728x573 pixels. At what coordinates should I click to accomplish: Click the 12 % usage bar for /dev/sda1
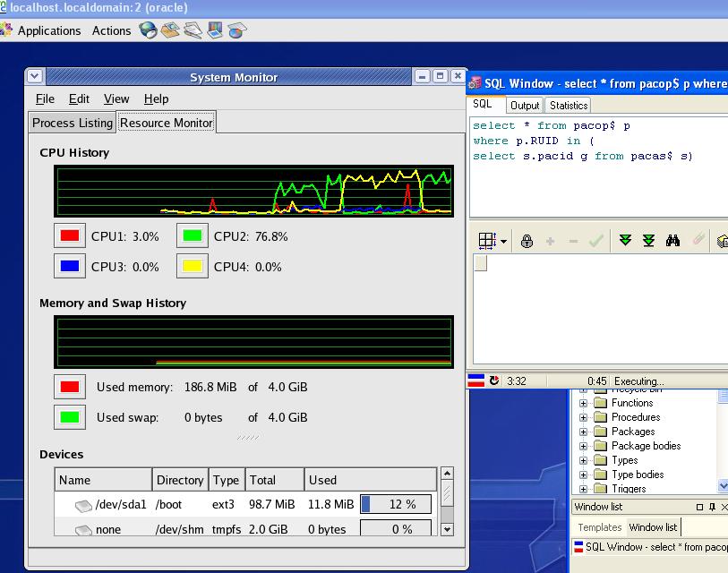coord(396,504)
